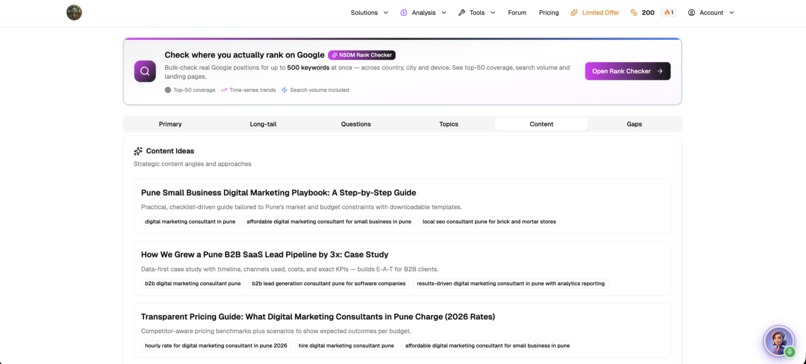Open the Tools menu

point(477,13)
